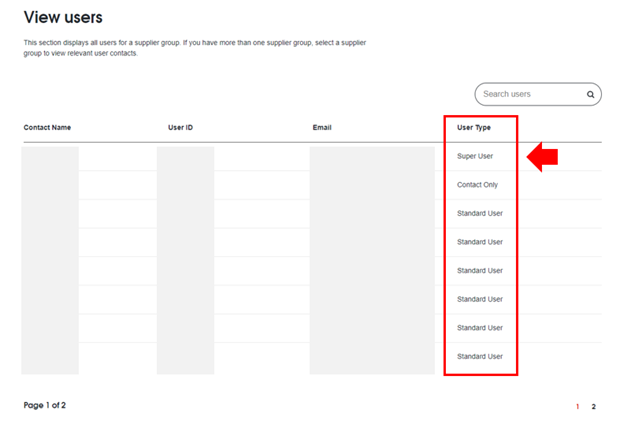Click the User Type column header
This screenshot has width=631, height=432.
pyautogui.click(x=474, y=128)
